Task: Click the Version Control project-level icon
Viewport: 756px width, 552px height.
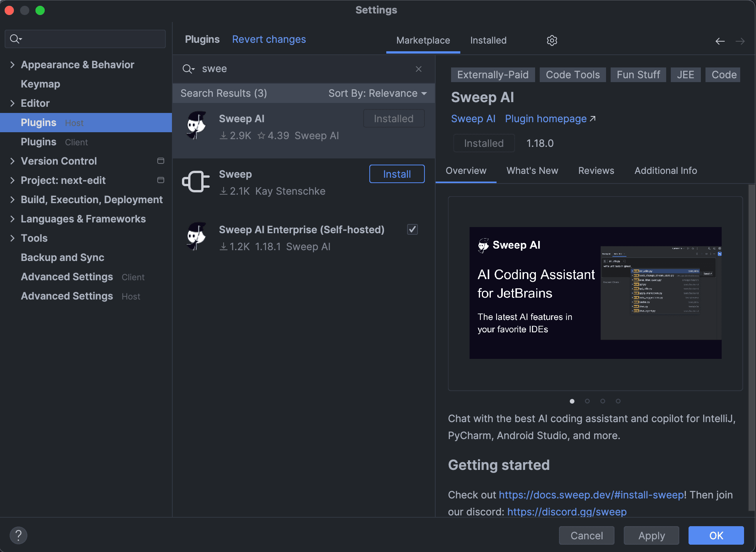Action: click(x=161, y=161)
